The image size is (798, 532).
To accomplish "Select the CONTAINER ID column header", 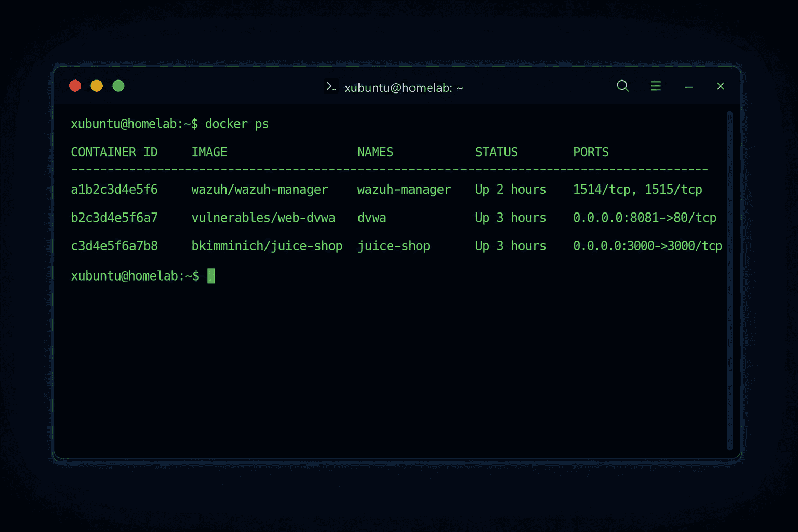I will [x=114, y=152].
